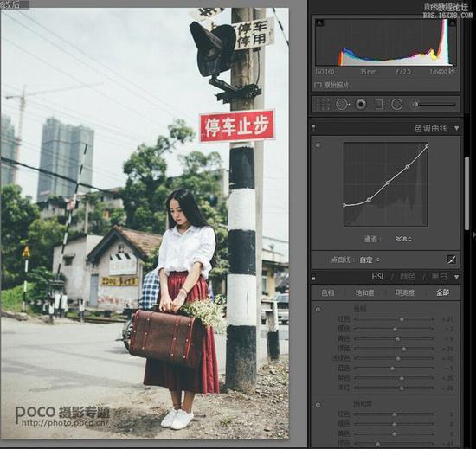Collapse the Tone Curve panel triangle
This screenshot has height=449, width=476.
point(456,128)
